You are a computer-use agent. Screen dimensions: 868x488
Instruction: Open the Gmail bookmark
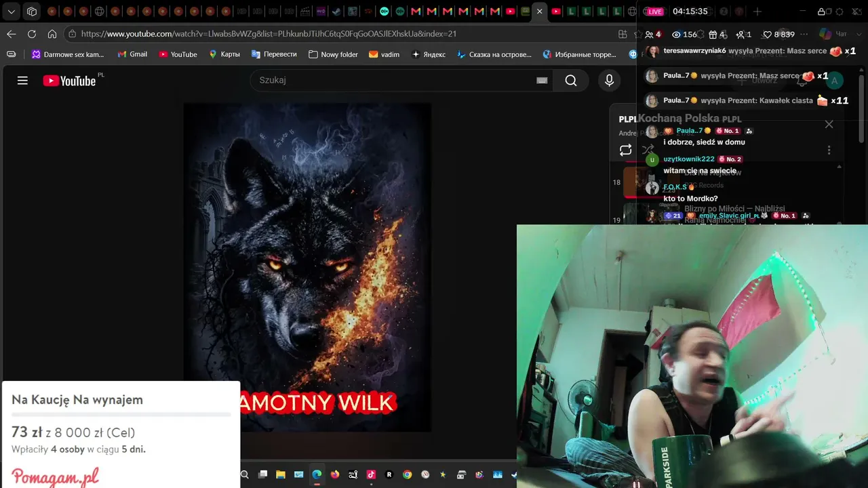coord(132,54)
